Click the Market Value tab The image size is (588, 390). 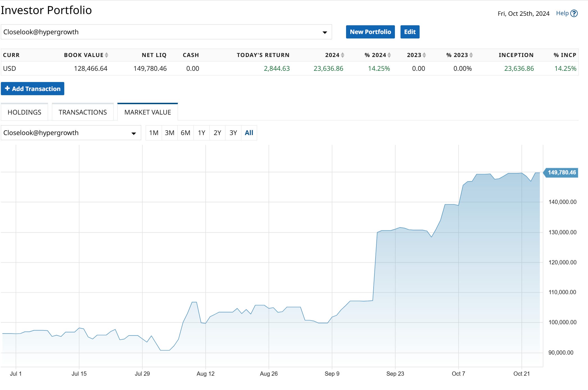[148, 112]
